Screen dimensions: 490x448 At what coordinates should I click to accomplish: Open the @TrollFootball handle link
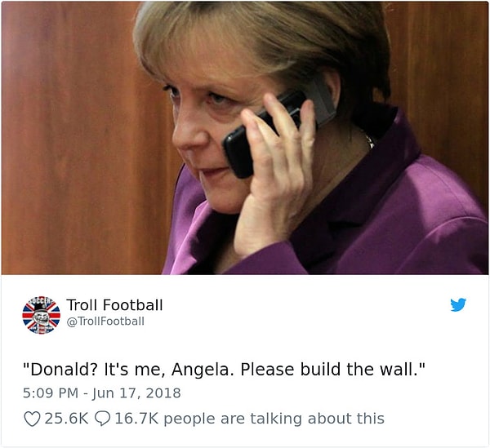pos(105,322)
